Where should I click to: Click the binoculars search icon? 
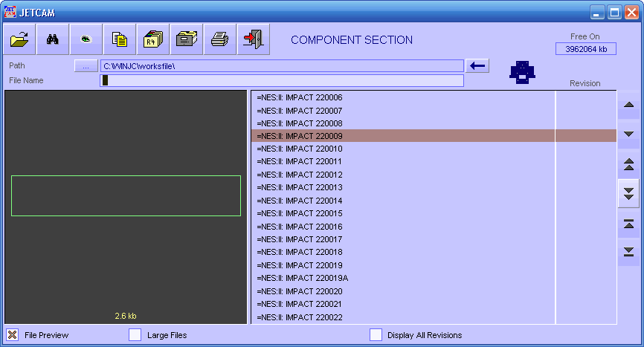point(53,39)
